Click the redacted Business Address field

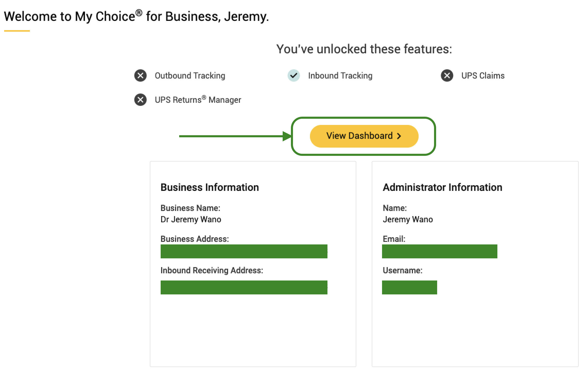pyautogui.click(x=244, y=251)
